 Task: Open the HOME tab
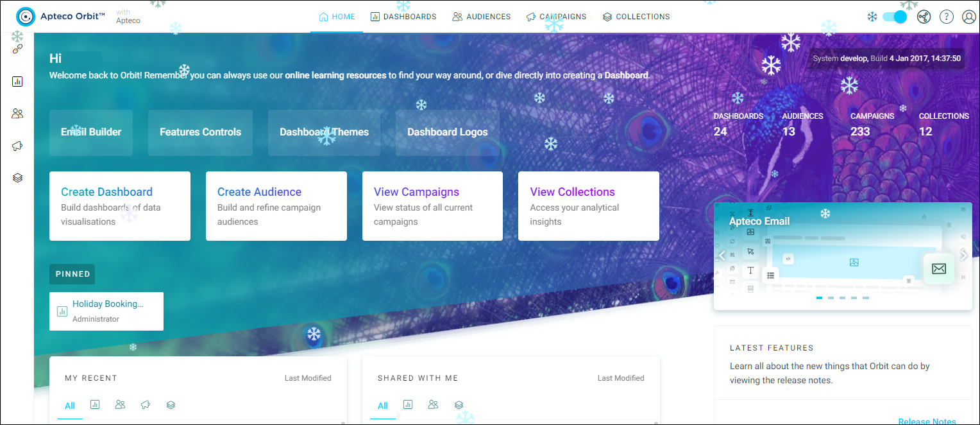click(x=337, y=17)
